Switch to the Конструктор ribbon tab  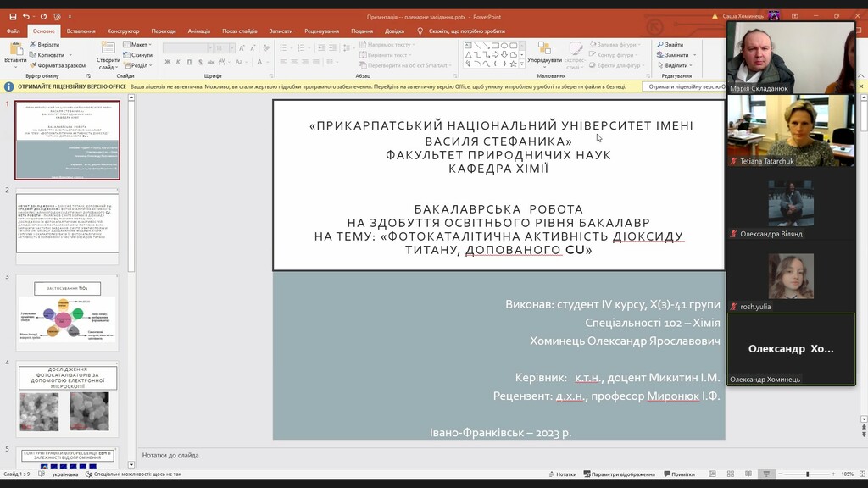click(123, 31)
